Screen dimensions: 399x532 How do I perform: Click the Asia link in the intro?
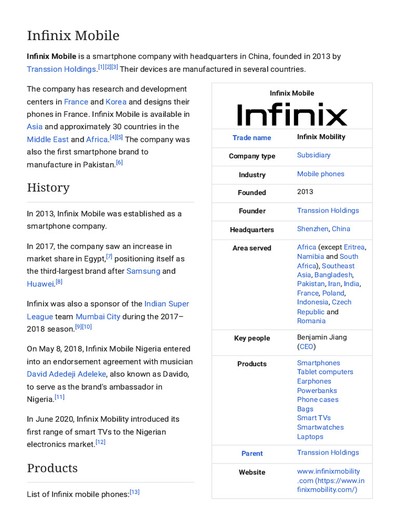point(35,127)
